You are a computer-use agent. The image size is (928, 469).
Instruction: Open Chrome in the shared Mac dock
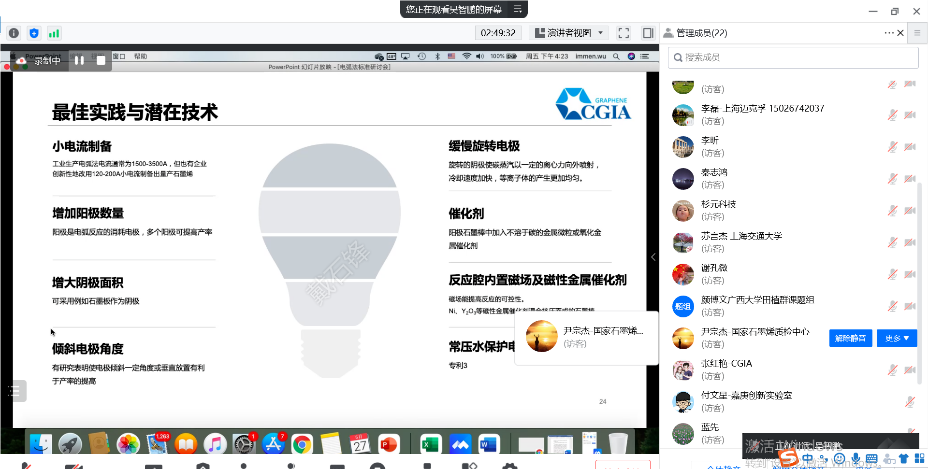pyautogui.click(x=302, y=444)
